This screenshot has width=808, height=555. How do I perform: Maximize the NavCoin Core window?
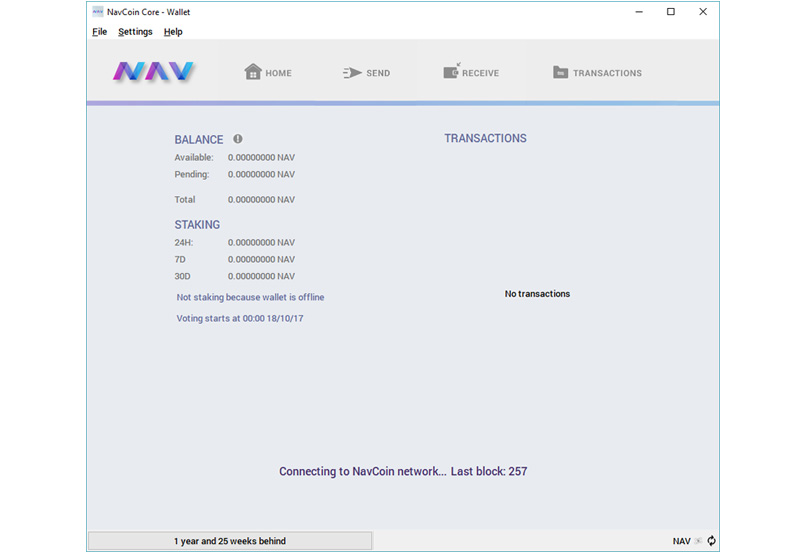pos(670,12)
